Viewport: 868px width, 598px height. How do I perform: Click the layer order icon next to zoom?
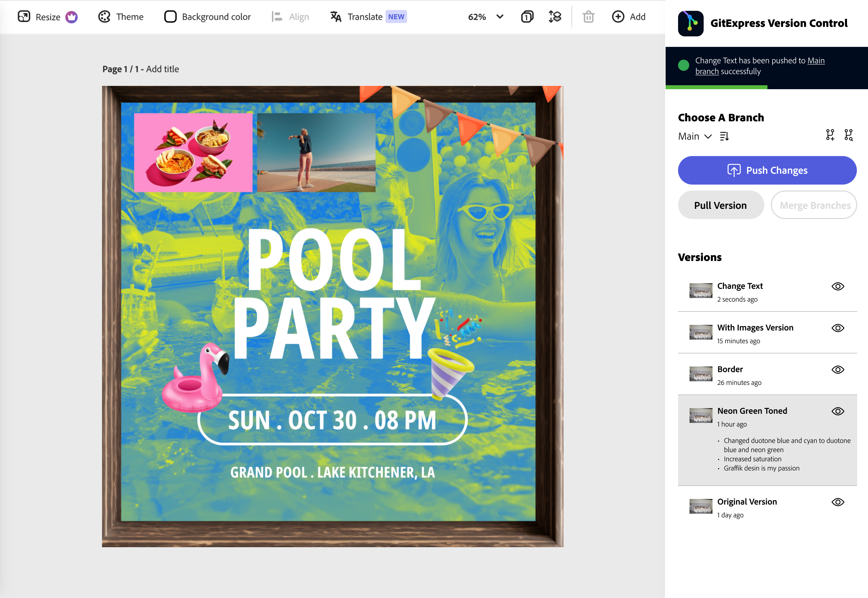[554, 16]
